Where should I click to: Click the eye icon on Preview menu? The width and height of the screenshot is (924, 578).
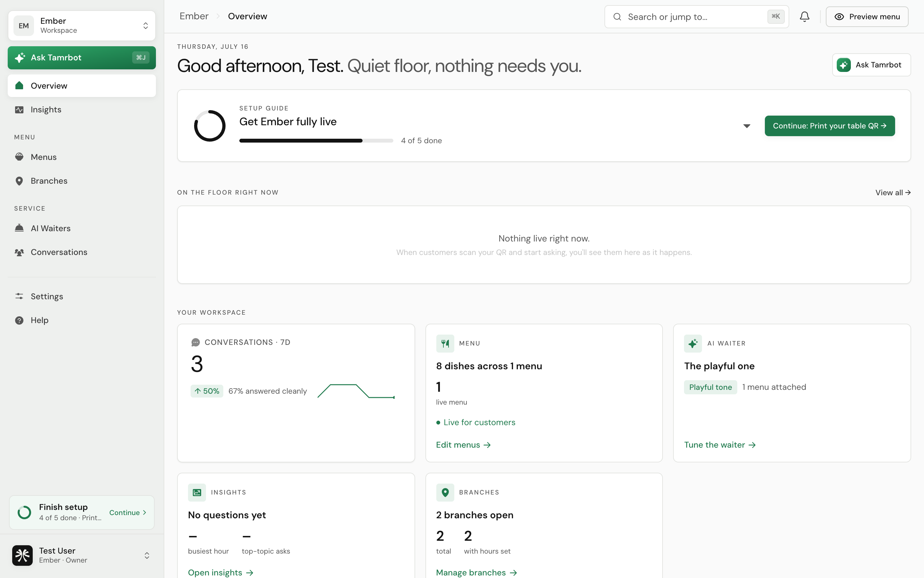(x=839, y=17)
